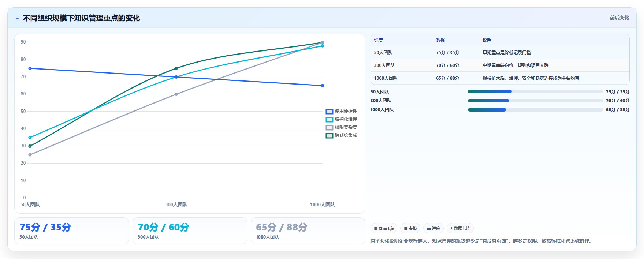
Task: Click the 300人团队 progress bar
Action: (x=535, y=101)
